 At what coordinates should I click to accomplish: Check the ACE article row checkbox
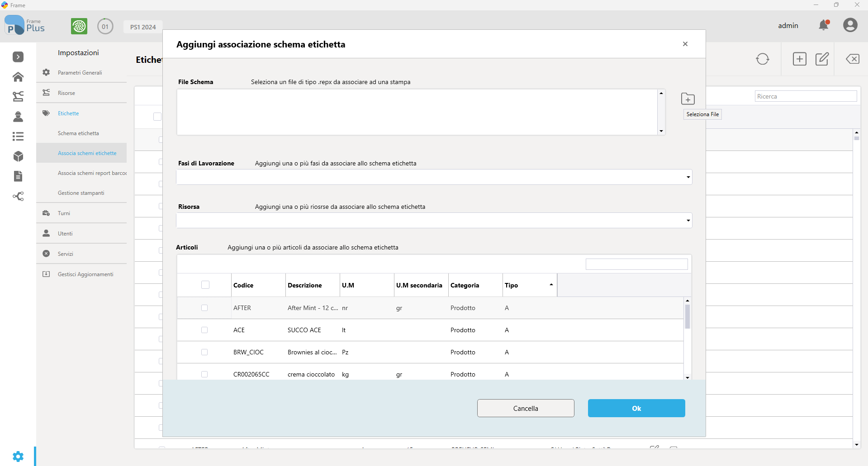[x=204, y=330]
